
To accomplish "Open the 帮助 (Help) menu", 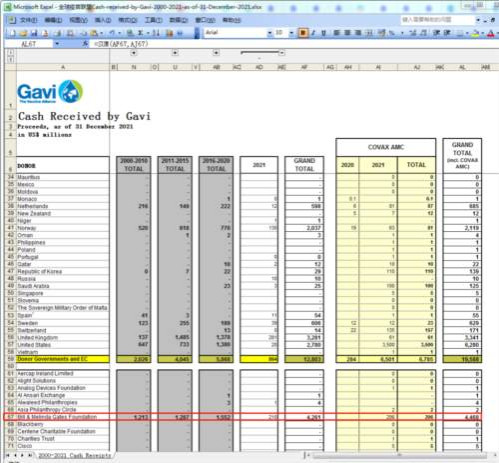I will [x=232, y=20].
